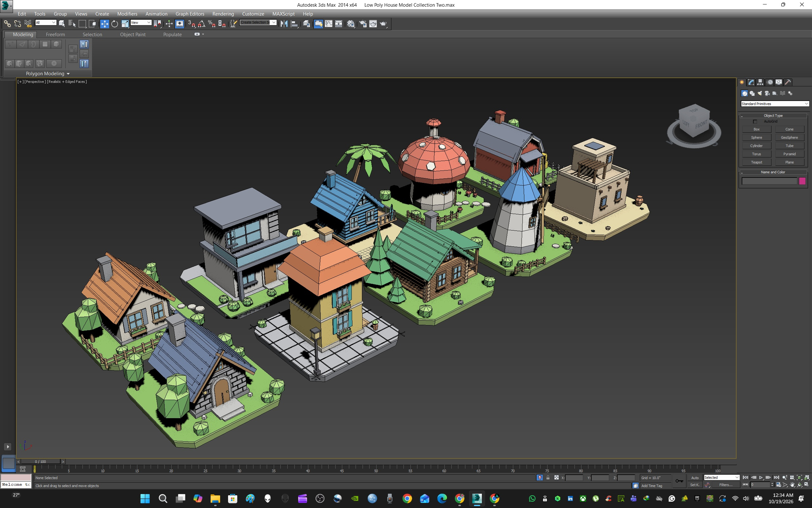The width and height of the screenshot is (812, 508).
Task: Toggle the Graphite ribbon display button
Action: point(318,23)
